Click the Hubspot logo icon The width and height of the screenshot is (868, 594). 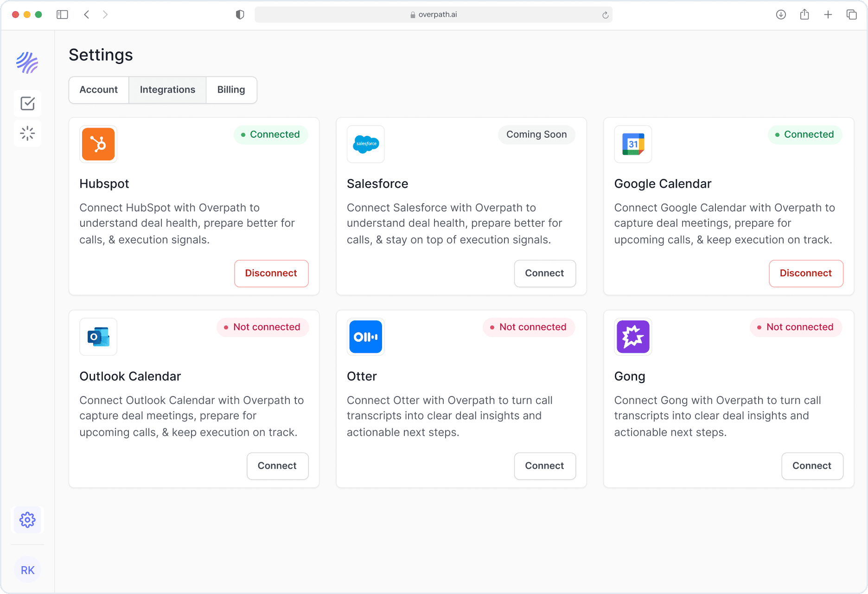(x=98, y=144)
